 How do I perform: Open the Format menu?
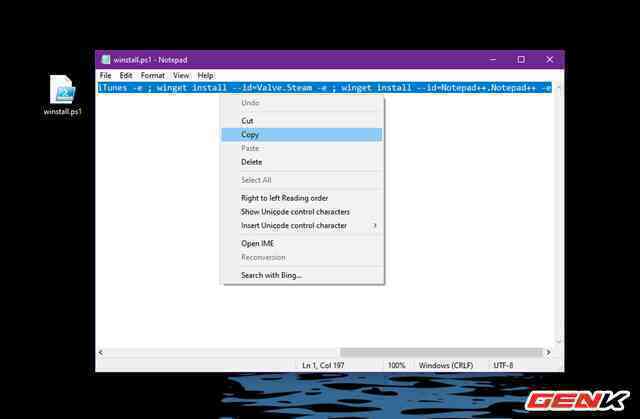click(153, 75)
